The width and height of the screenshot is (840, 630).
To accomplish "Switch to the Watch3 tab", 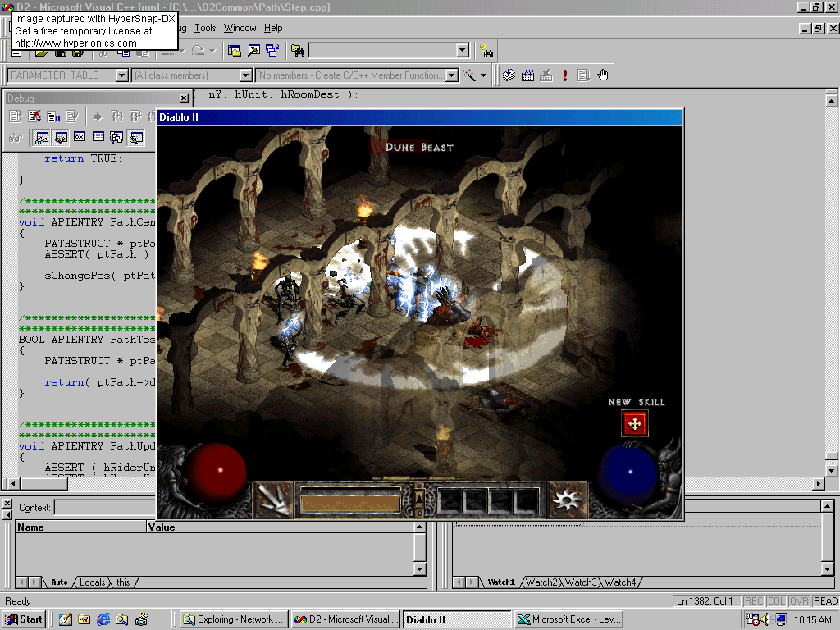I will (x=581, y=582).
